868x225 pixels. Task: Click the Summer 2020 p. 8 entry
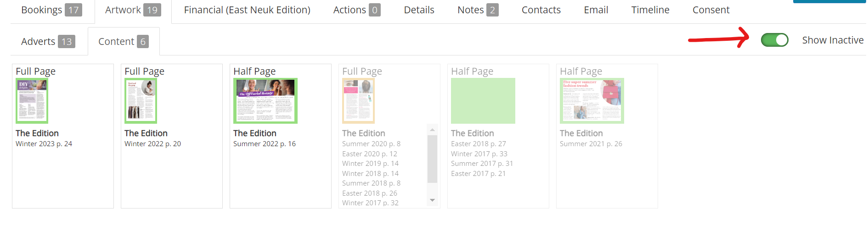pos(371,144)
